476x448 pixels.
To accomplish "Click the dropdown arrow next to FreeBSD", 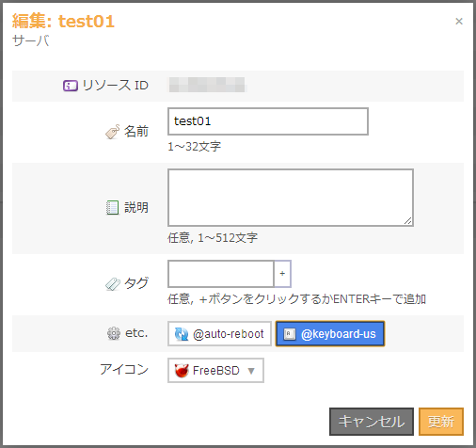I will click(251, 371).
